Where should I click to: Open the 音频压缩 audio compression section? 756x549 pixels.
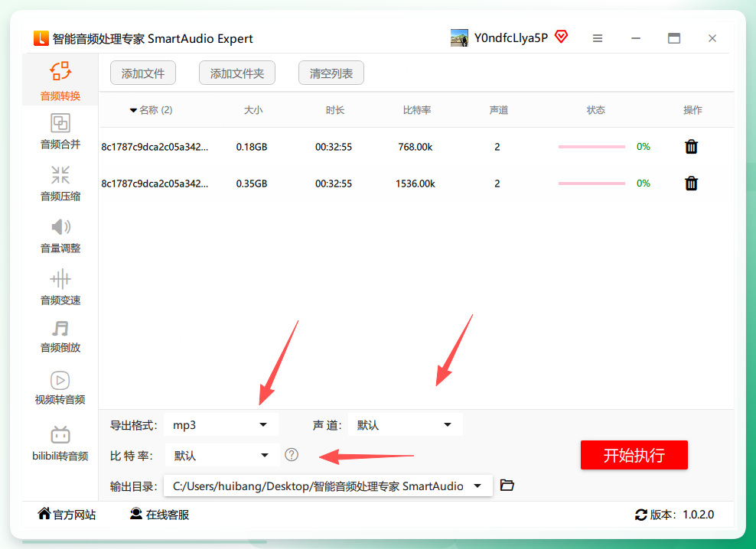60,184
